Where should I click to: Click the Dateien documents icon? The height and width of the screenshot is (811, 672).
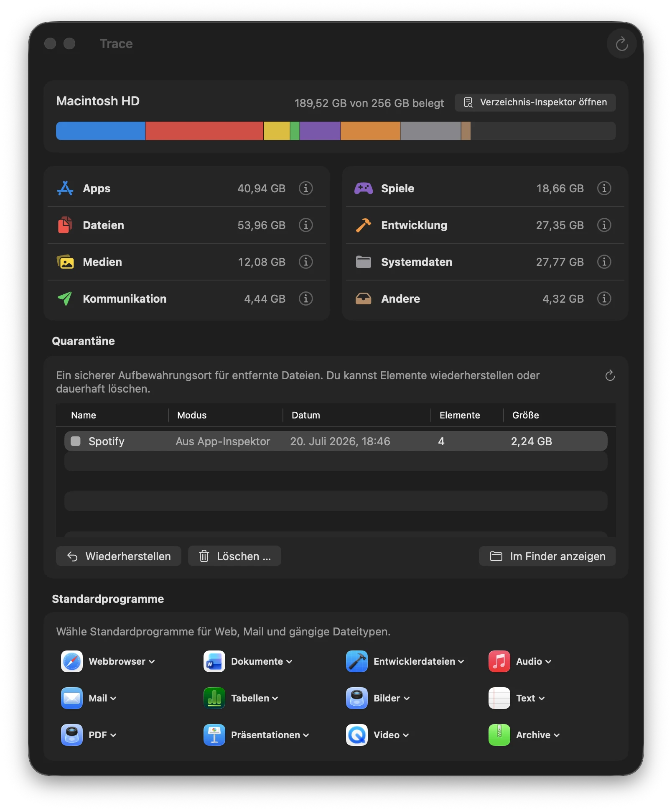tap(65, 225)
